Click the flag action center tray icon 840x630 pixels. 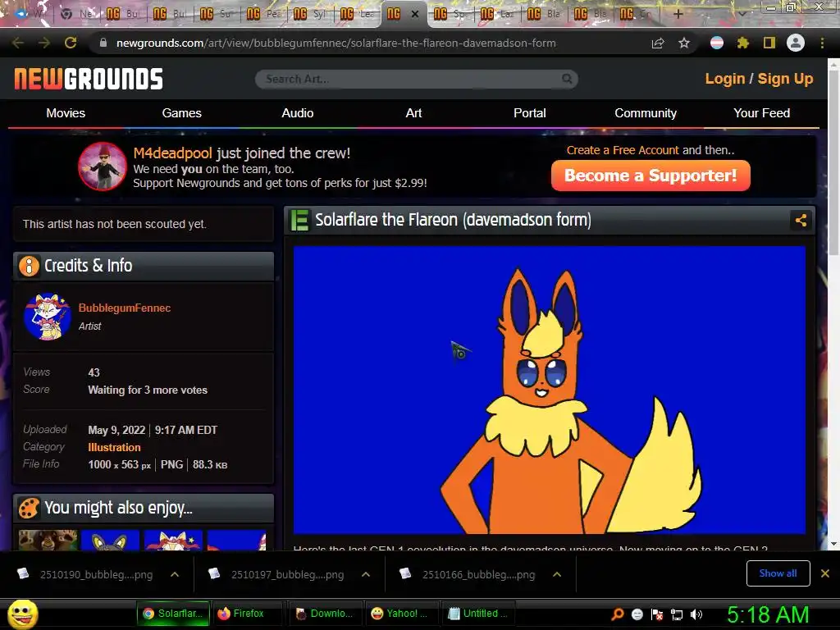click(657, 614)
